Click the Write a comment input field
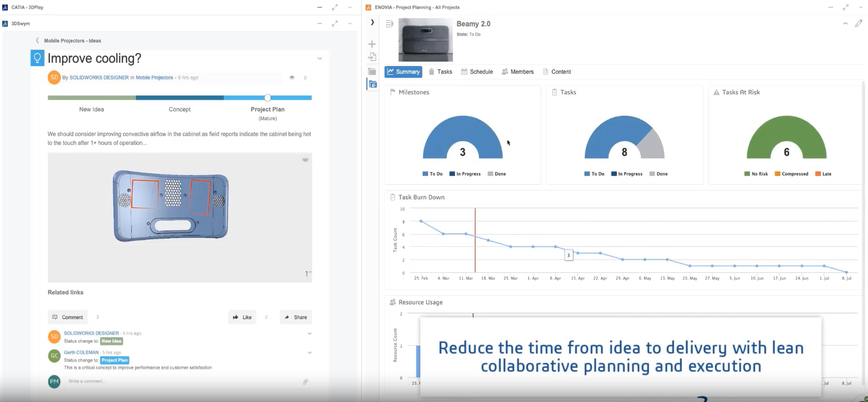Viewport: 868px width, 402px height. [x=182, y=382]
